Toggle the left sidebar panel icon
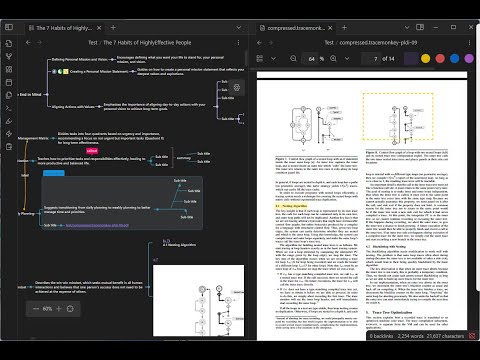 click(9, 27)
